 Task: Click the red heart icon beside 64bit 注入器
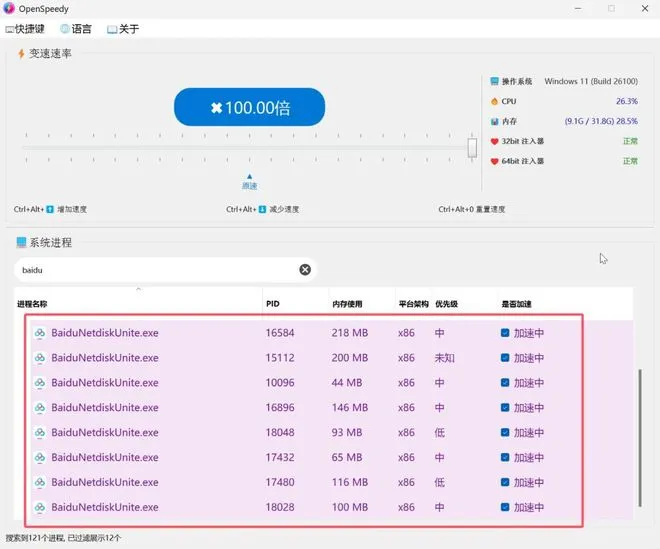coord(494,161)
